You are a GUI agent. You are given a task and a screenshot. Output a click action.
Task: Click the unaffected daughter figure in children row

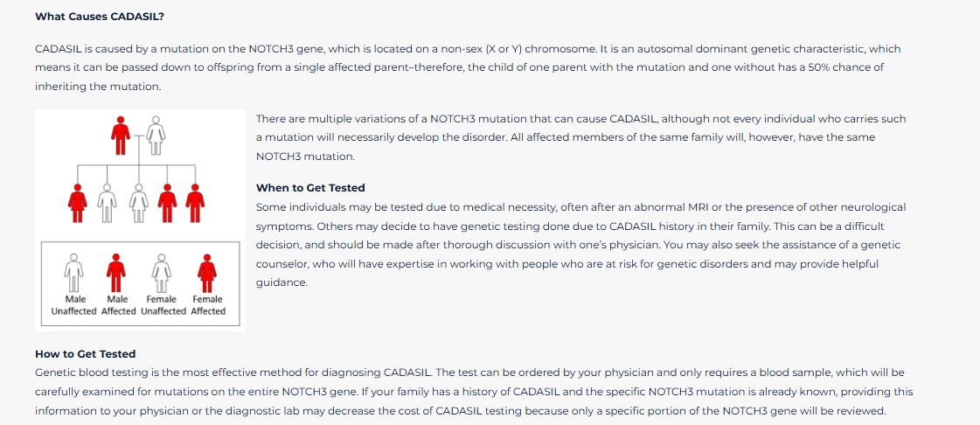tap(138, 200)
